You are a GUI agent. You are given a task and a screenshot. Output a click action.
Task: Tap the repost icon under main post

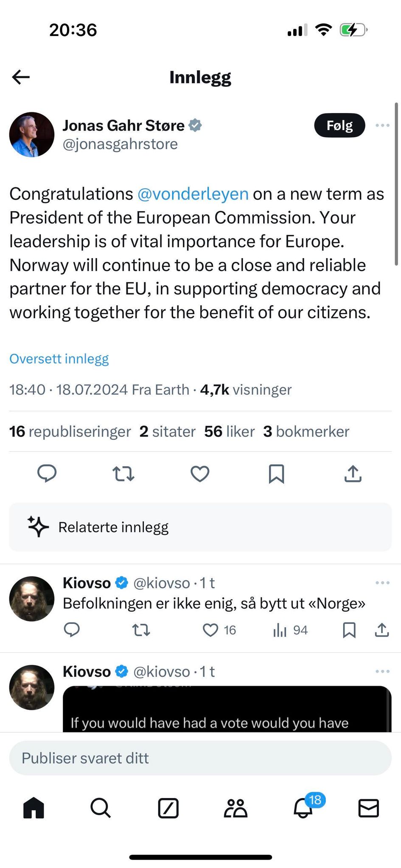pos(123,473)
